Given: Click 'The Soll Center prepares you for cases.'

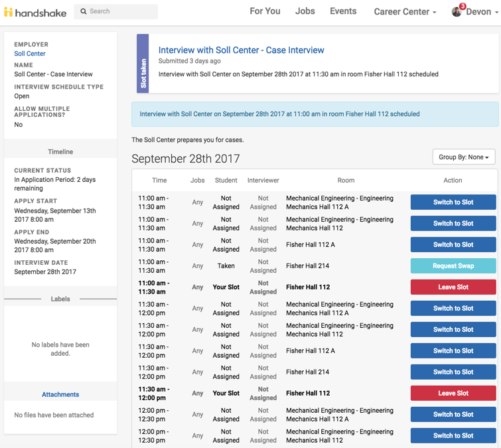Looking at the screenshot, I should coord(188,139).
